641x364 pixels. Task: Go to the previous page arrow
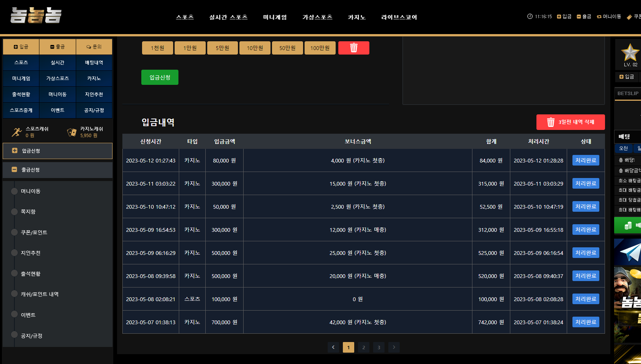click(333, 347)
